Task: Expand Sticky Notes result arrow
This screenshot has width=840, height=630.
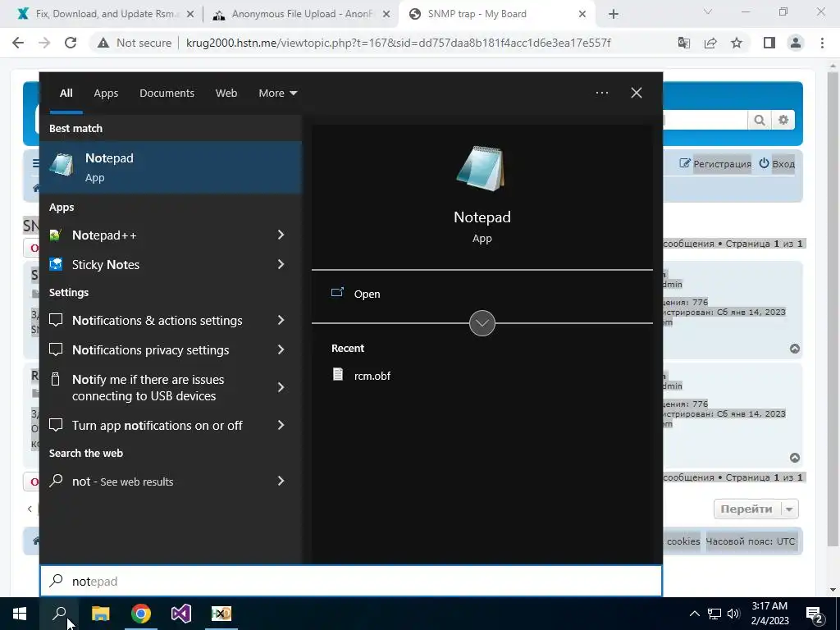Action: (x=281, y=264)
